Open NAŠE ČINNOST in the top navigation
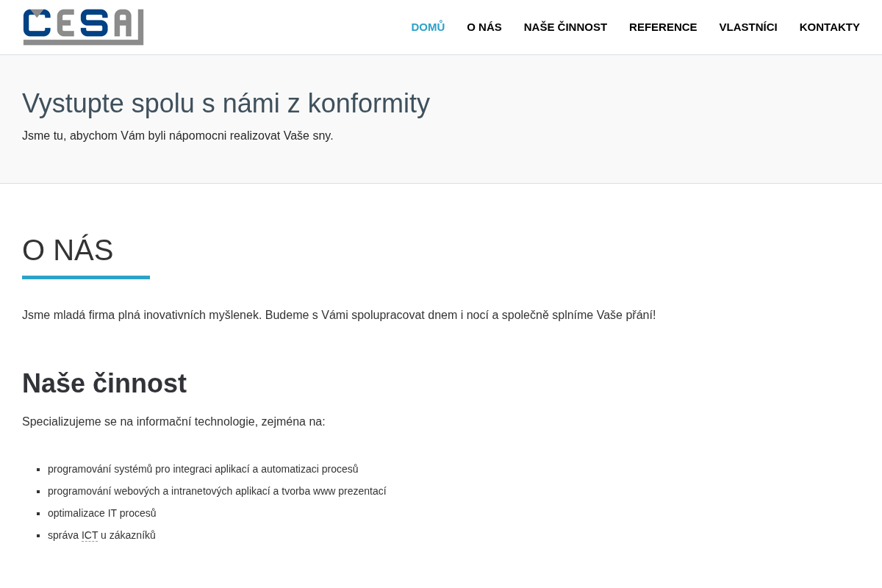Image resolution: width=882 pixels, height=588 pixels. pyautogui.click(x=565, y=27)
